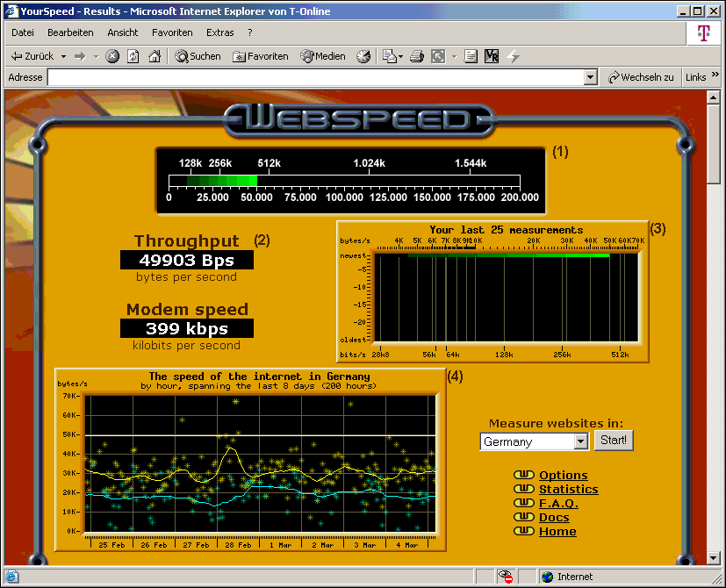
Task: Click the speed of the internet in Germany title
Action: 259,376
